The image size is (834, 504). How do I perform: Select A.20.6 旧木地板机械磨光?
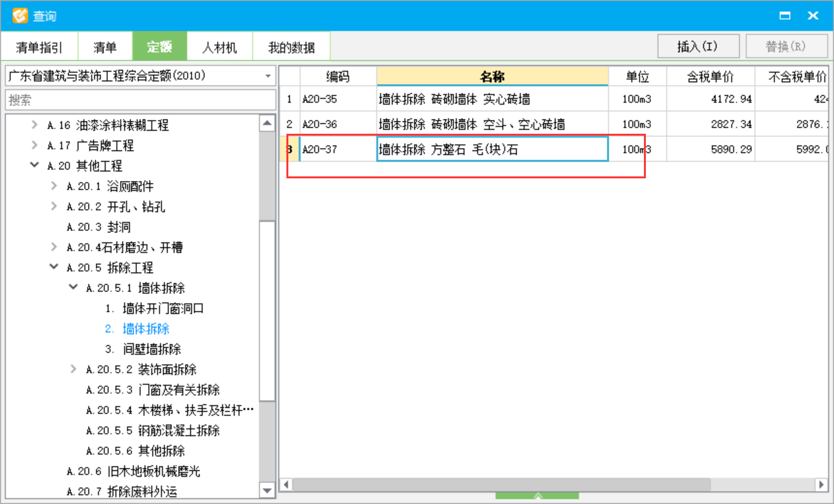pos(133,471)
